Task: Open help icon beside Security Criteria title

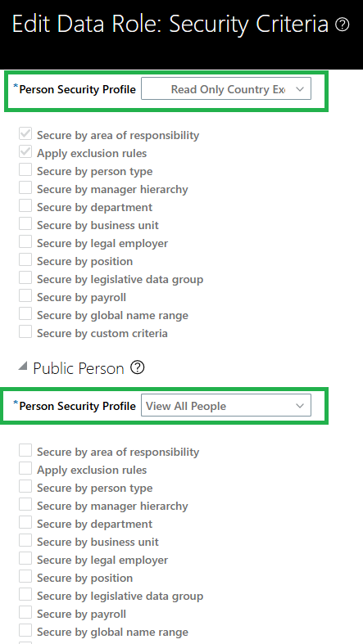Action: [342, 25]
